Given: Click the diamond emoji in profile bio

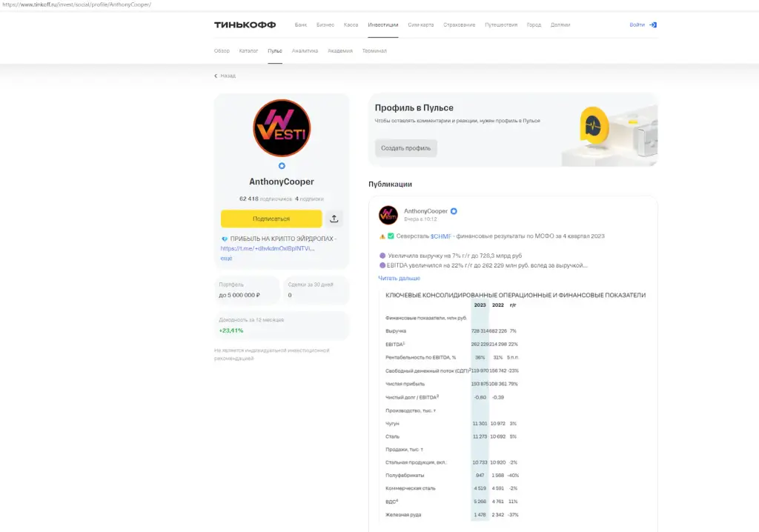Looking at the screenshot, I should (x=224, y=239).
